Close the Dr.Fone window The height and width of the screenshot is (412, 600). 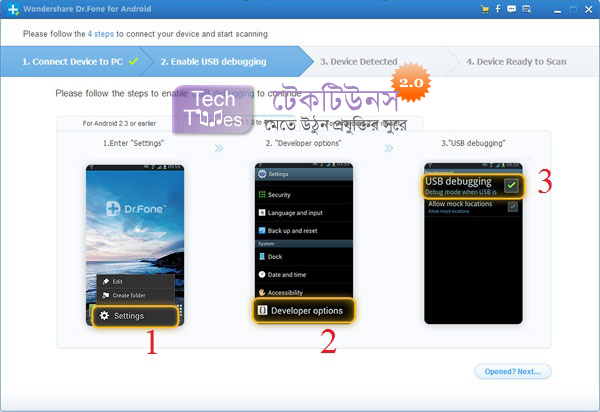[589, 10]
